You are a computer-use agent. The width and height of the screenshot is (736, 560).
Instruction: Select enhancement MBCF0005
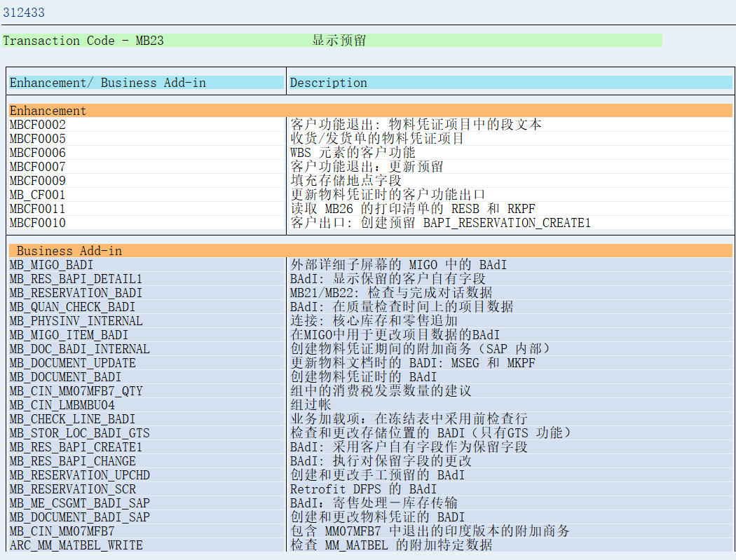[x=38, y=139]
